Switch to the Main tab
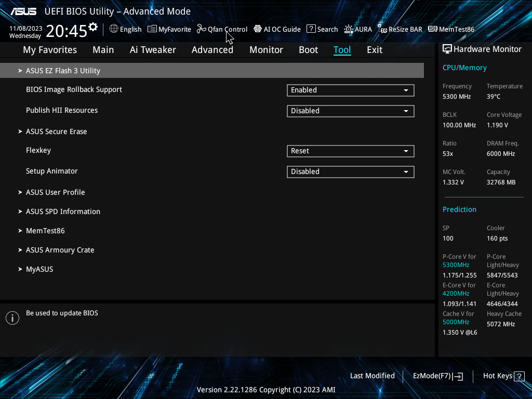Screen dimensions: 532x399 (x=103, y=50)
